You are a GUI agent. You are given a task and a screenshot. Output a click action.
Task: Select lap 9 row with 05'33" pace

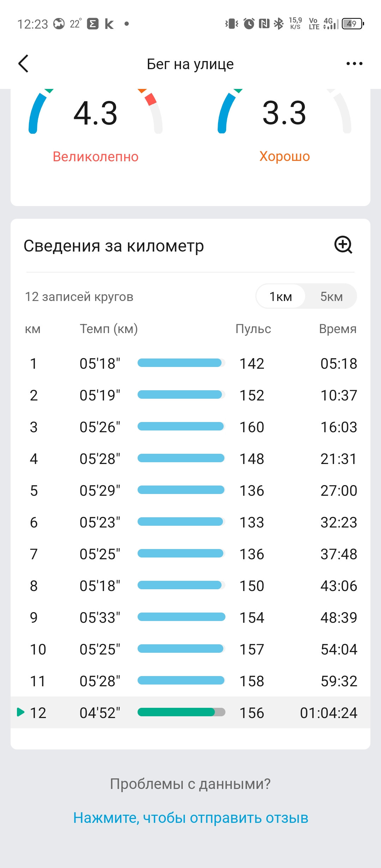[190, 617]
